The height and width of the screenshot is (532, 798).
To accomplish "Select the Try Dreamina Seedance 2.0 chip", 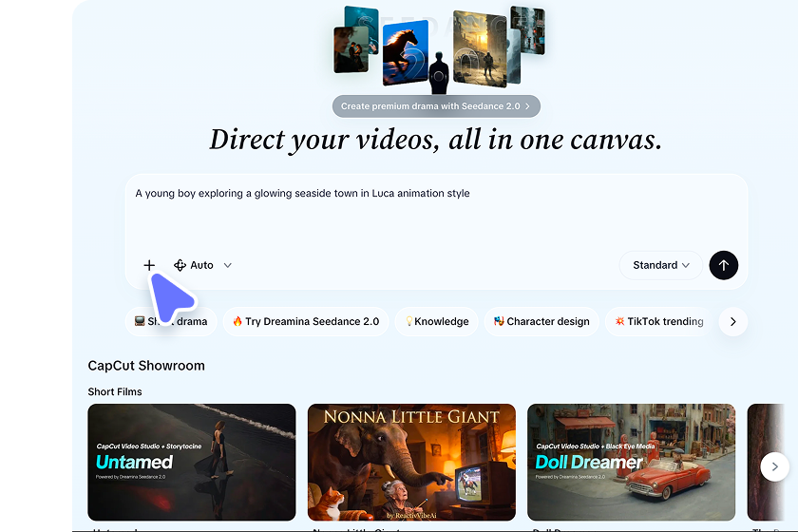I will pos(306,321).
